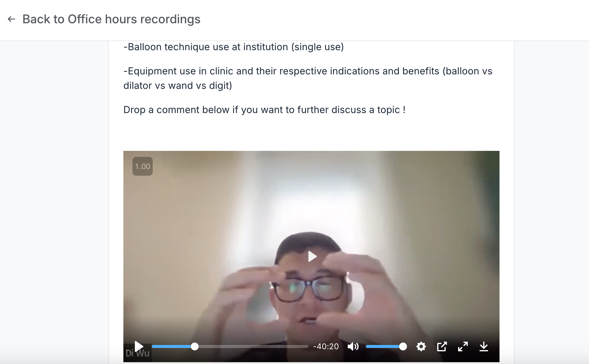Screen dimensions: 589x364
Task: Start the video with the center play overlay
Action: [x=312, y=256]
